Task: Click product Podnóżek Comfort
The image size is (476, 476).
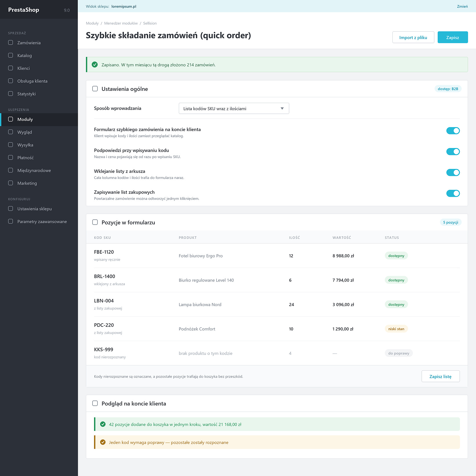Action: pyautogui.click(x=197, y=329)
